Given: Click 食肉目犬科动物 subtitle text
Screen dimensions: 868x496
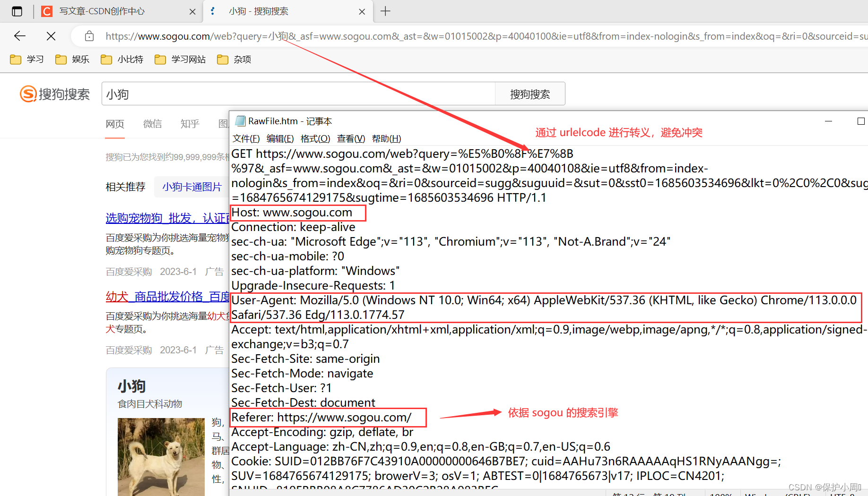Looking at the screenshot, I should 150,404.
